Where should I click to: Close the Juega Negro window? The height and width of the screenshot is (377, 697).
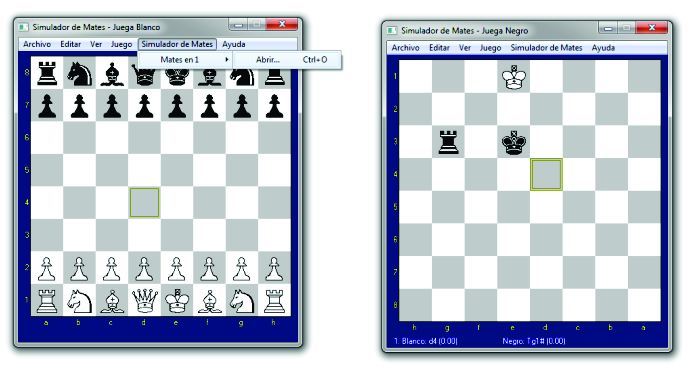652,28
